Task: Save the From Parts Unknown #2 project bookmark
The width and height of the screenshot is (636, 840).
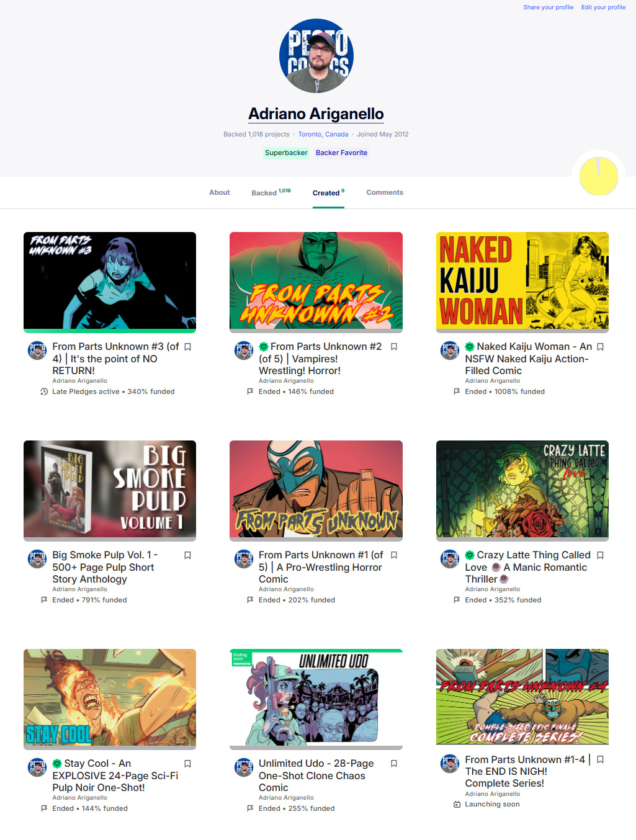Action: 394,347
